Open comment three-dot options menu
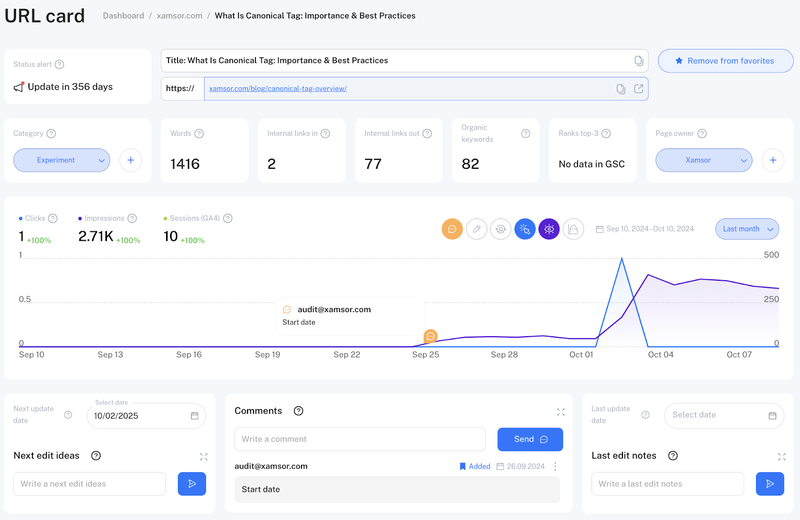The width and height of the screenshot is (800, 520). coord(555,466)
